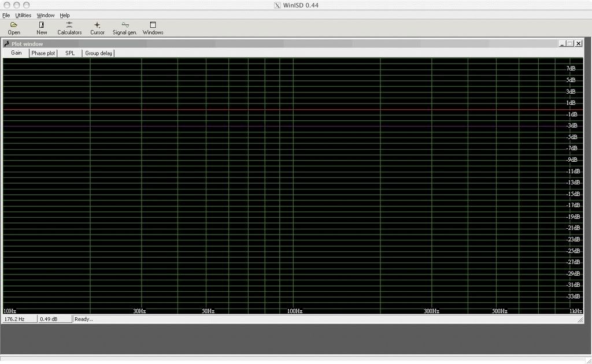Screen dimensions: 592x364
Task: Switch to the Phase plot tab
Action: (x=43, y=53)
